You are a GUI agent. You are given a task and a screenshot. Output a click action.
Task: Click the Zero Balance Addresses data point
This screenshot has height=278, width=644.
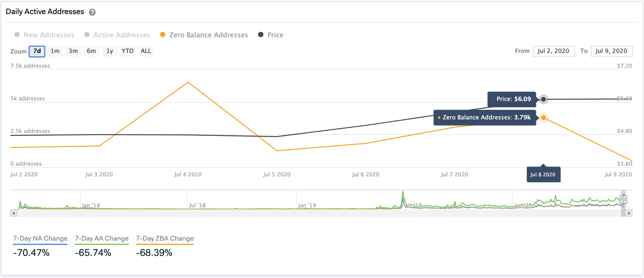[543, 118]
